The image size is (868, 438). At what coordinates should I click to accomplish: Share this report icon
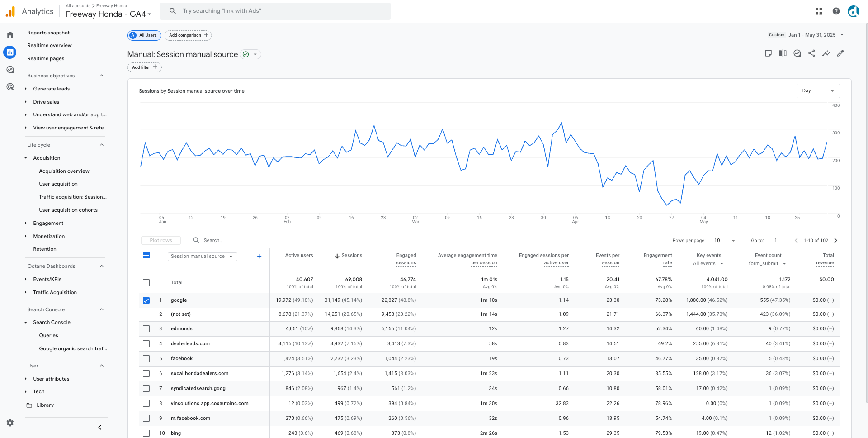(811, 53)
